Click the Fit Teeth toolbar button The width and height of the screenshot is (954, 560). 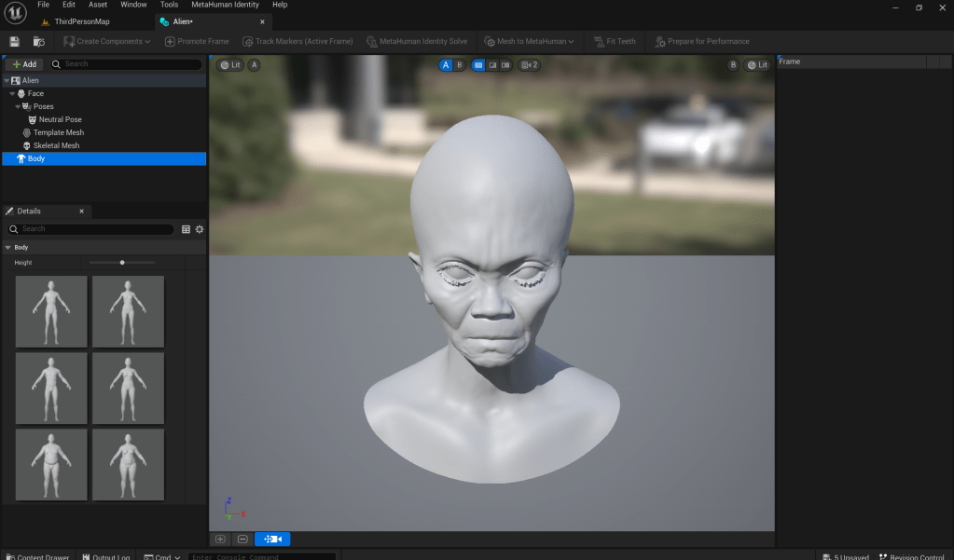tap(614, 41)
